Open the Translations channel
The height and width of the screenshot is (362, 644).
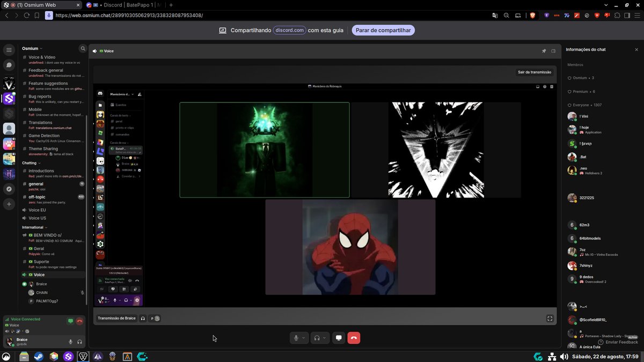(53, 125)
